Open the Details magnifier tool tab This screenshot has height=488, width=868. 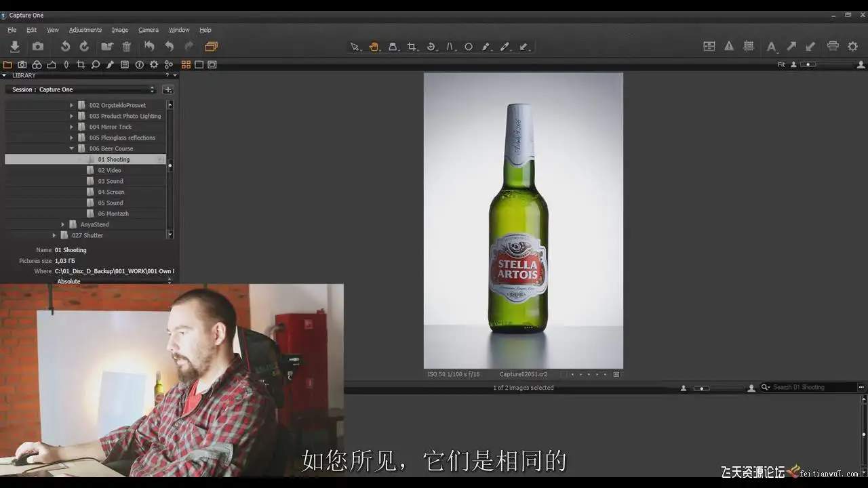96,64
